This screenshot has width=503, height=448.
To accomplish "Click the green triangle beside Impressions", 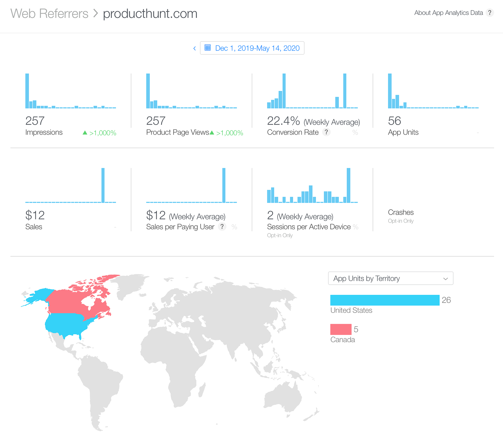I will 85,133.
